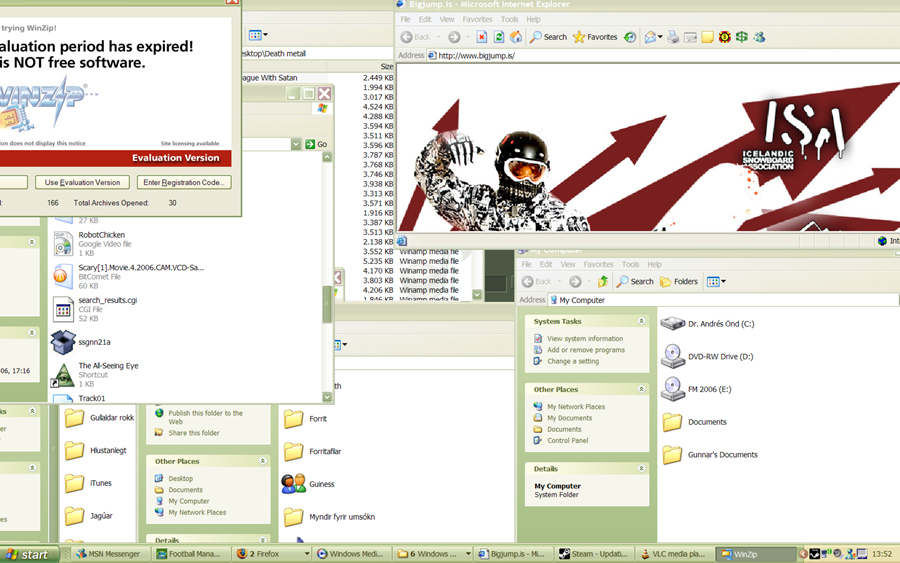The width and height of the screenshot is (900, 563).
Task: Open the 6 Windows taskbar group dropdown
Action: [x=468, y=554]
